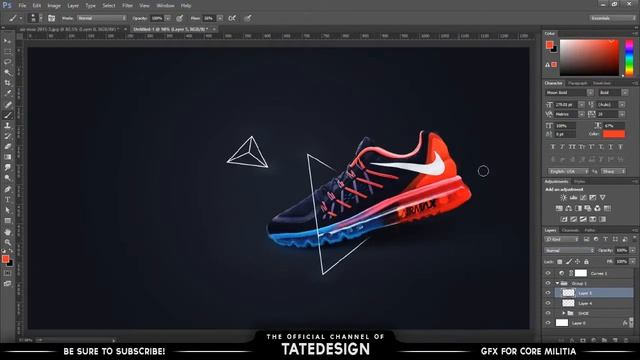640x360 pixels.
Task: Toggle lock all for layer
Action: (x=586, y=262)
